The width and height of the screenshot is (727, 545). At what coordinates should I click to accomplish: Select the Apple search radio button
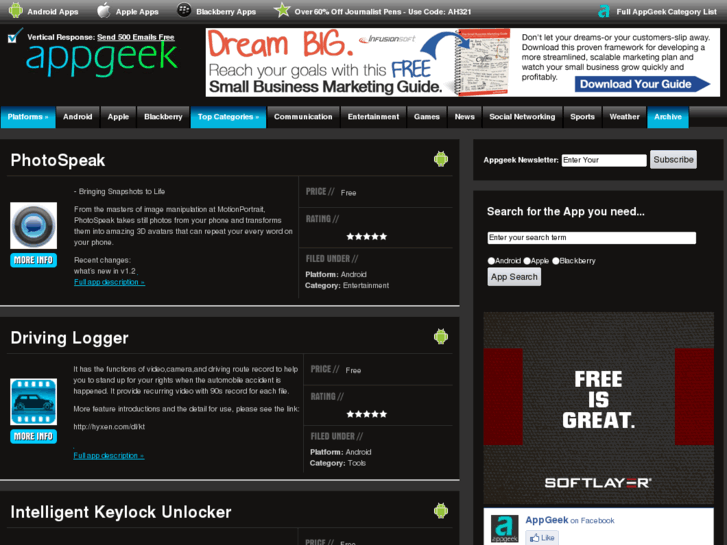(527, 261)
